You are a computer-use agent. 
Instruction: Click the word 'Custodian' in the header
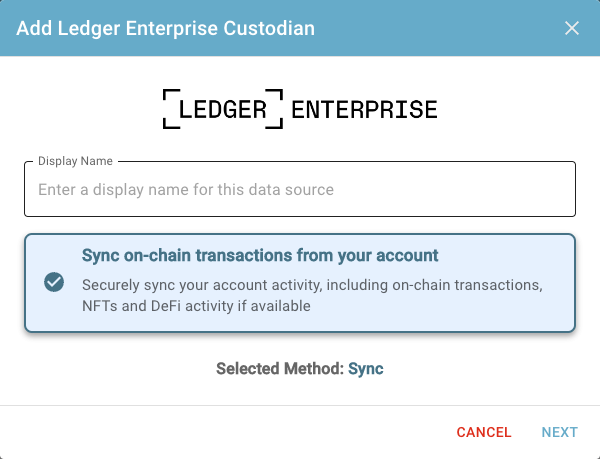point(269,28)
